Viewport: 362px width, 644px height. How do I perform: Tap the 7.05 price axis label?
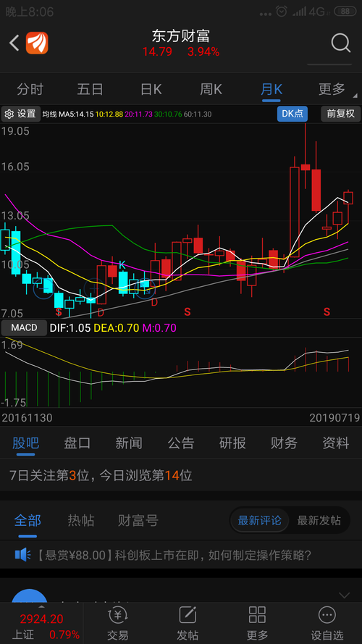[13, 313]
